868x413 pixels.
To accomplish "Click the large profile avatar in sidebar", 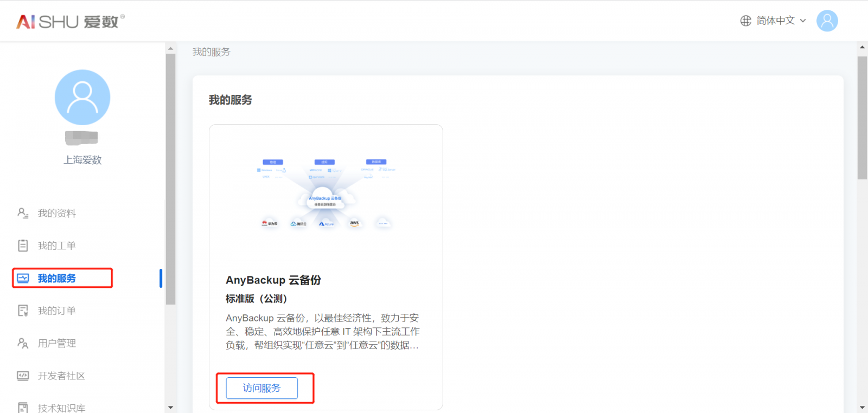I will pyautogui.click(x=82, y=97).
